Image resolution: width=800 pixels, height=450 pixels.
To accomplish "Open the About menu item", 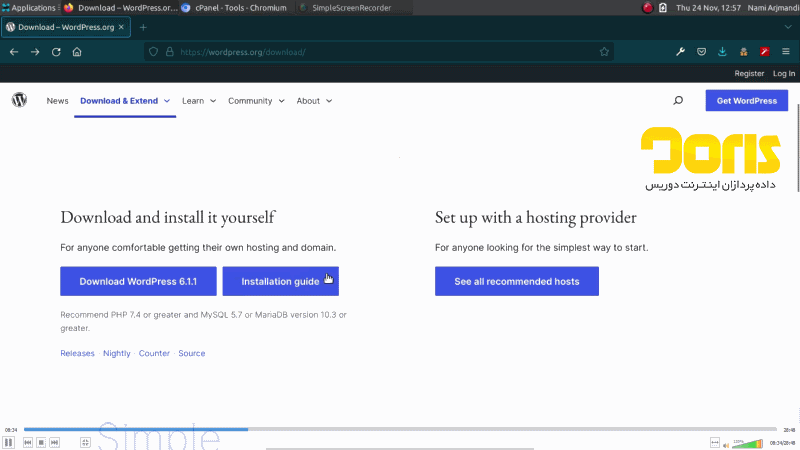I will pyautogui.click(x=308, y=101).
